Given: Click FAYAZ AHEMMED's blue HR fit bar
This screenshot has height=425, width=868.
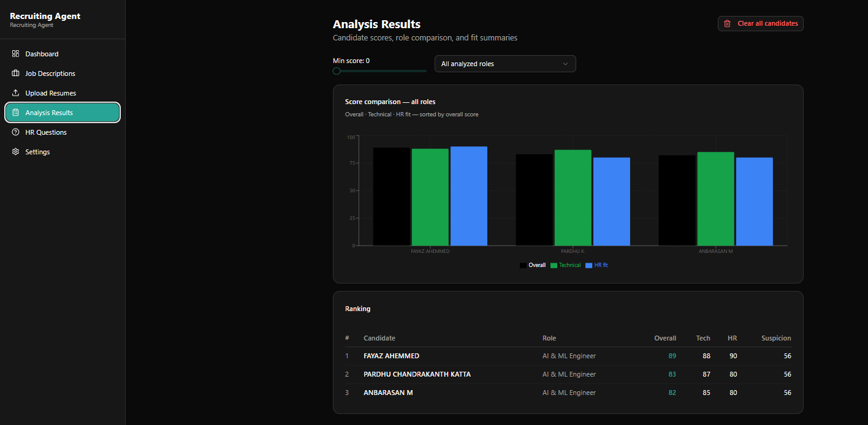Looking at the screenshot, I should pyautogui.click(x=469, y=196).
